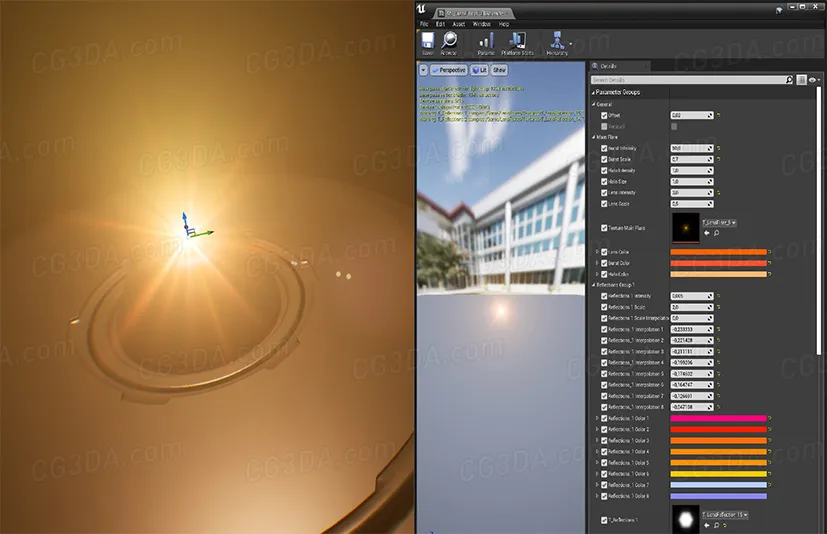This screenshot has height=534, width=827.
Task: Reset Reflections 1 Interpolation 4 yellow arrow
Action: point(718,363)
